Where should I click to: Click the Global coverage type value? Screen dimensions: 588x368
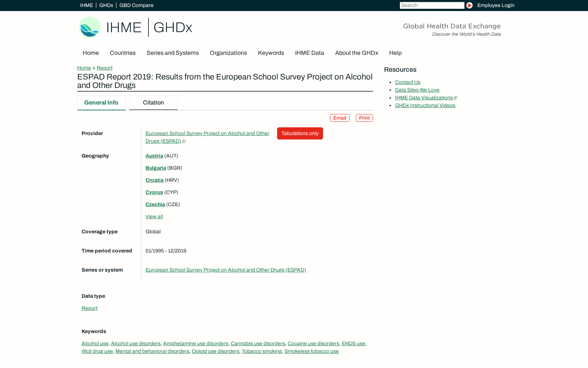pos(153,232)
